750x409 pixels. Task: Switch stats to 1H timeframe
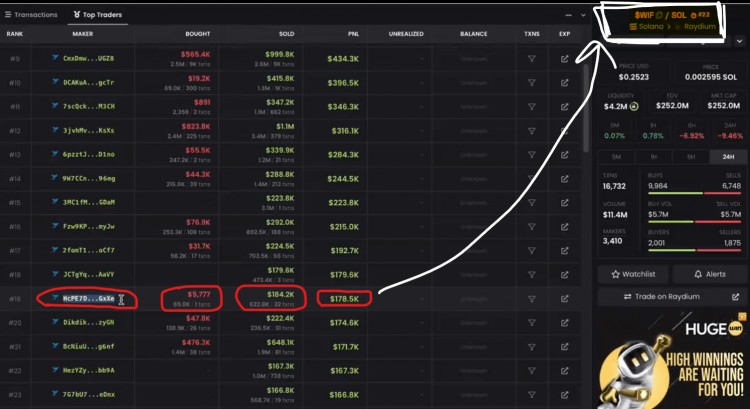pyautogui.click(x=653, y=157)
